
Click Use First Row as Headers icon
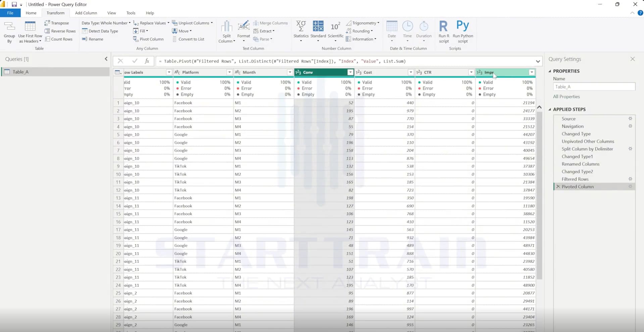[30, 26]
